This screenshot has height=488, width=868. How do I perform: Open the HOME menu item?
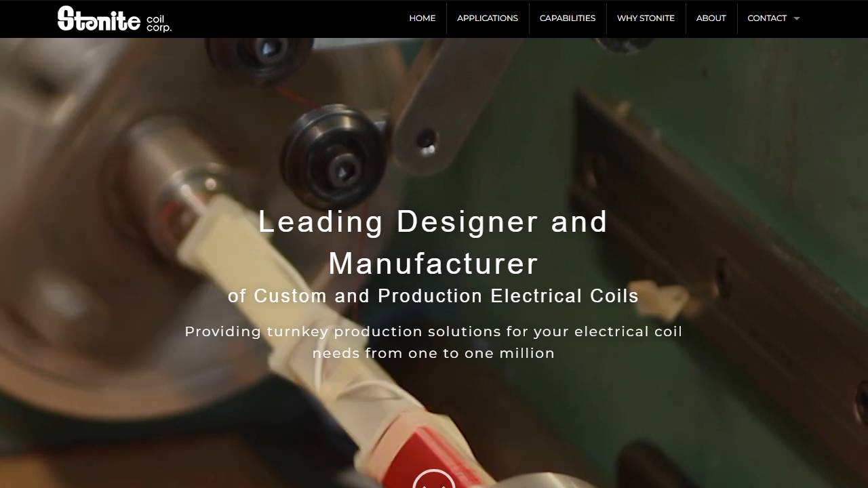(x=422, y=18)
